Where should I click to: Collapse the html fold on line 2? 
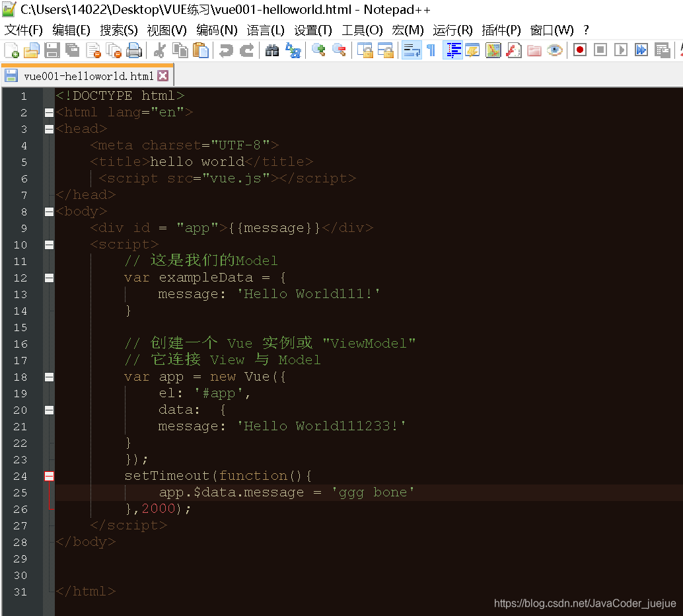[x=50, y=112]
